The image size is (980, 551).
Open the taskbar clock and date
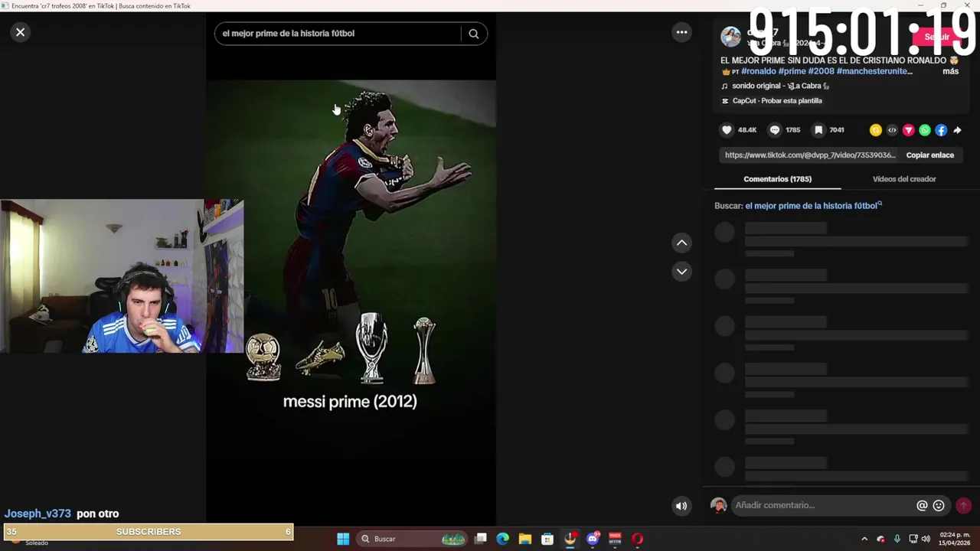pyautogui.click(x=955, y=539)
